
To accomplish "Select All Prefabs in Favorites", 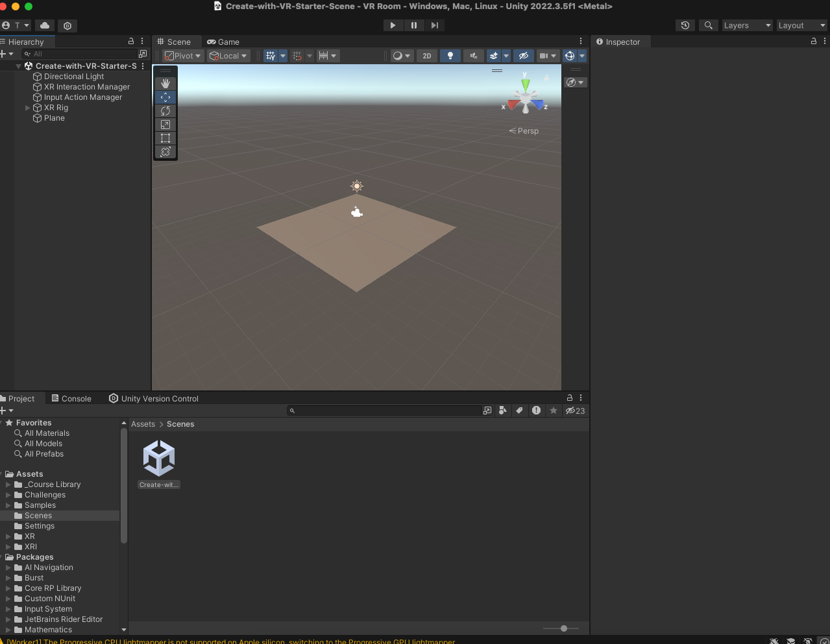I will [44, 454].
